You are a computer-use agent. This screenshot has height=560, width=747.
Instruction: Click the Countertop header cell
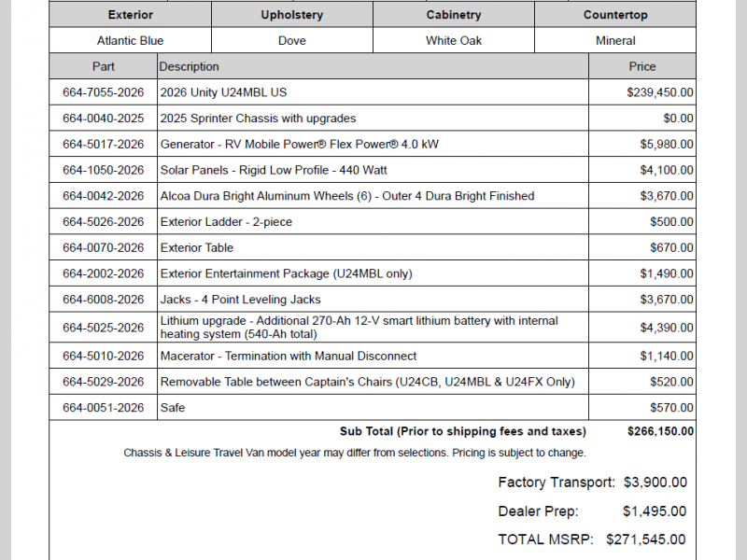[x=615, y=15]
